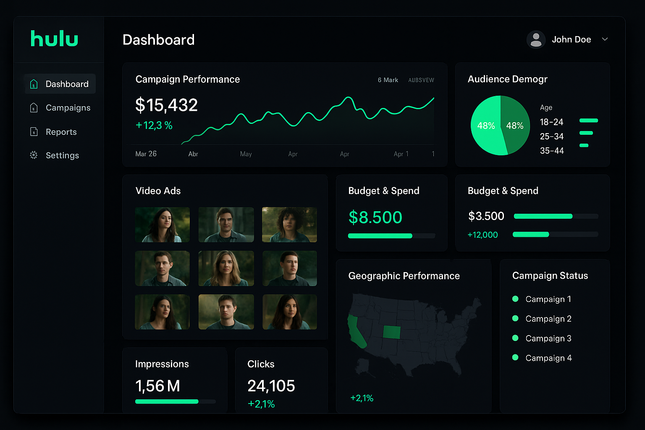The height and width of the screenshot is (430, 645).
Task: Click the Hulu logo
Action: click(54, 39)
